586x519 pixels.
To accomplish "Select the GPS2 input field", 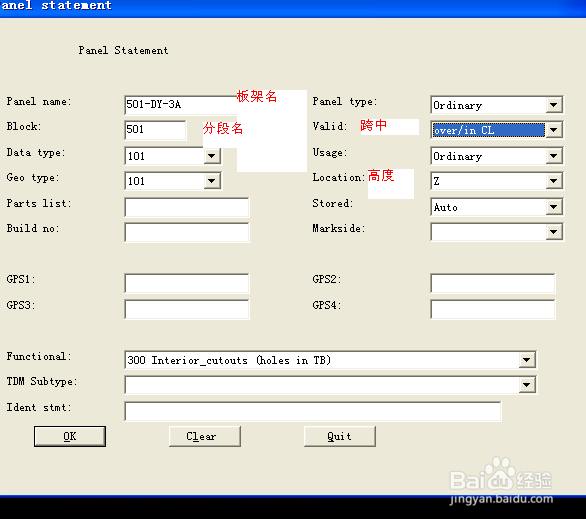I will (x=493, y=284).
